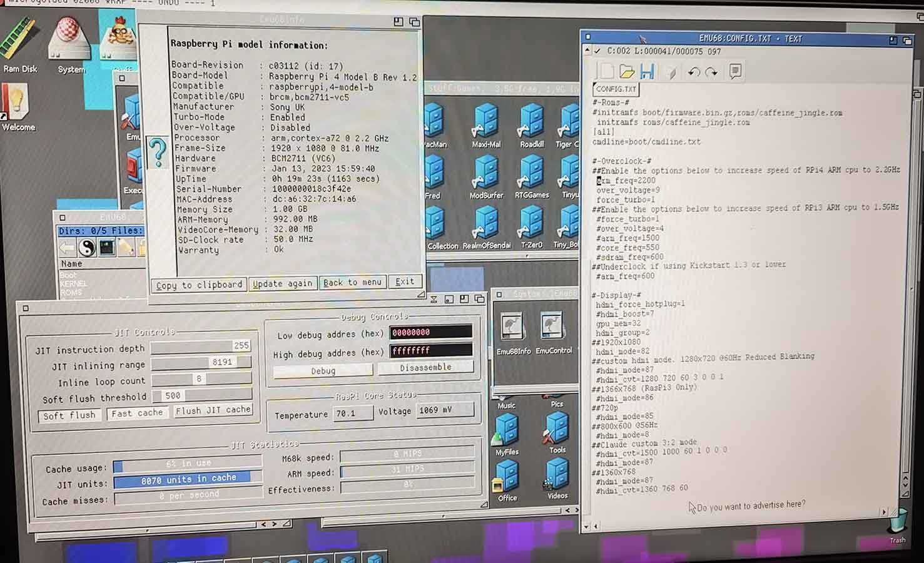Click the Name column header in file list
Screen dimensions: 924x563
[x=71, y=264]
